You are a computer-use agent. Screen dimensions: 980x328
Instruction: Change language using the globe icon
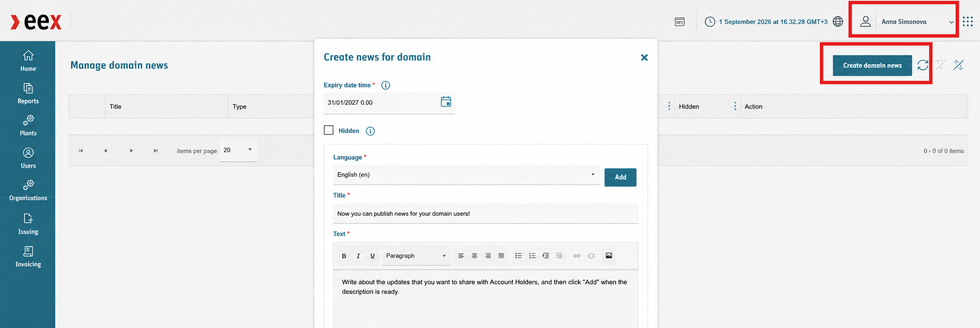point(838,22)
